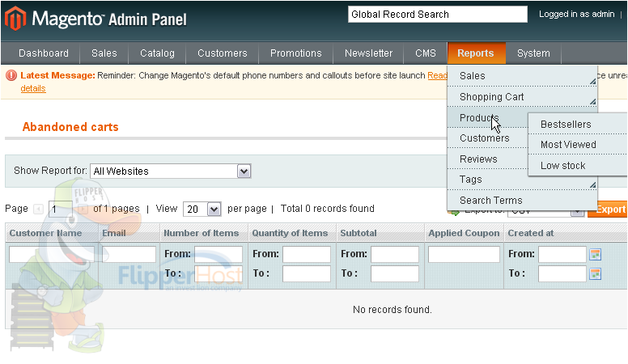Image resolution: width=628 pixels, height=364 pixels.
Task: Click the Latest Message alert icon
Action: 11,75
